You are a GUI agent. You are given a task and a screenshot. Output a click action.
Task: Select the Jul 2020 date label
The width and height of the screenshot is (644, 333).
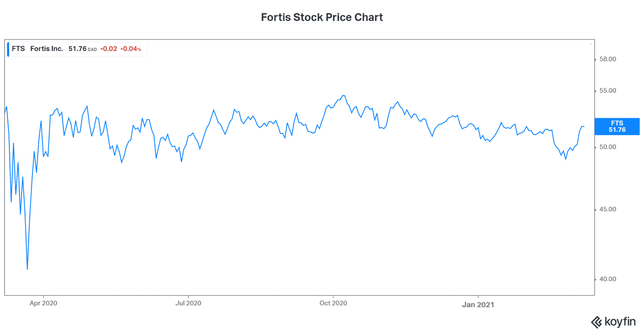pyautogui.click(x=188, y=303)
